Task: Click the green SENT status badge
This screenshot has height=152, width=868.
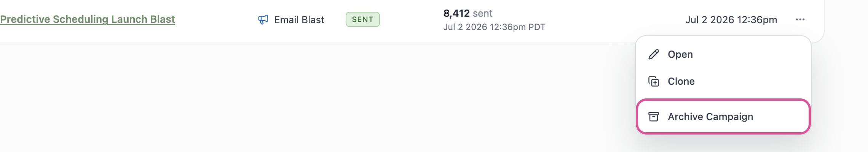Action: 362,19
